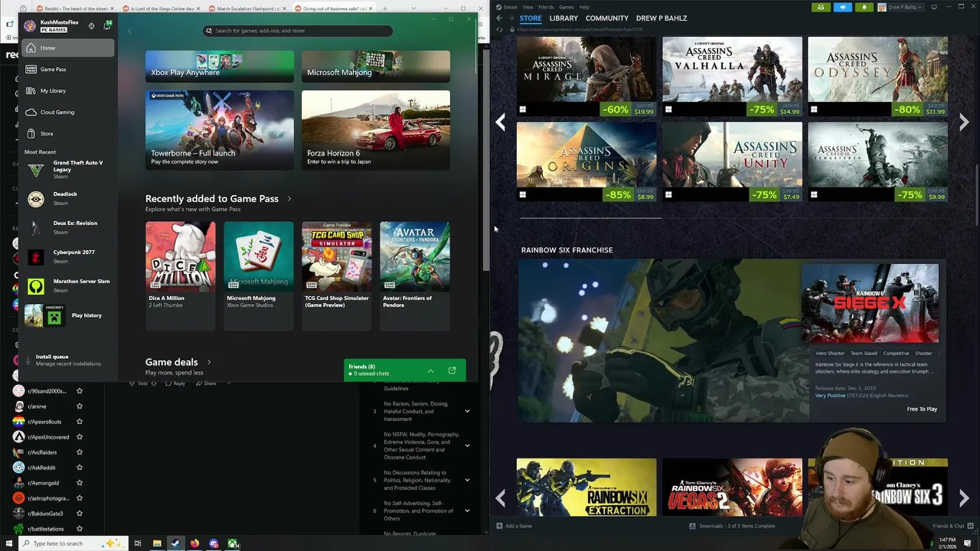The width and height of the screenshot is (980, 551).
Task: Expand the Friends (8) chat panel
Action: [x=430, y=370]
